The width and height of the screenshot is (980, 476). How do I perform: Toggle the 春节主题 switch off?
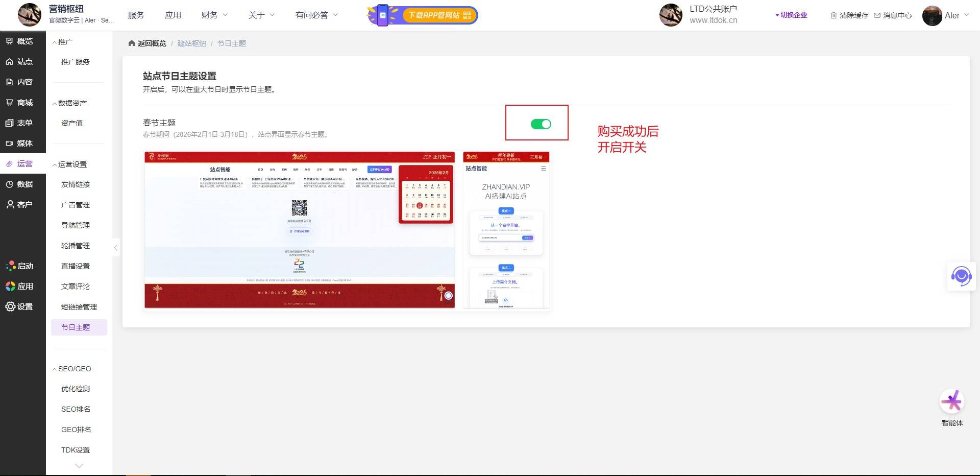(541, 124)
